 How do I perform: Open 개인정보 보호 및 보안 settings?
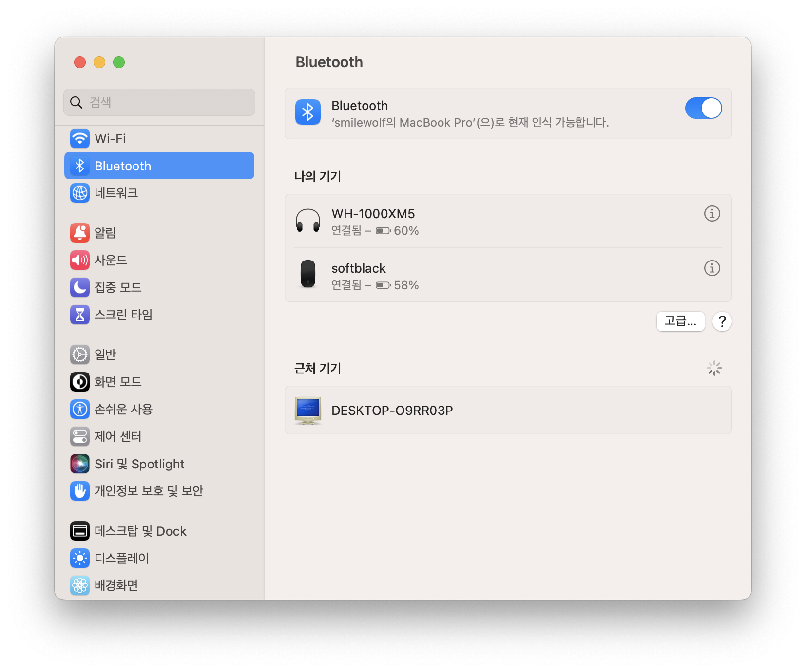point(159,491)
